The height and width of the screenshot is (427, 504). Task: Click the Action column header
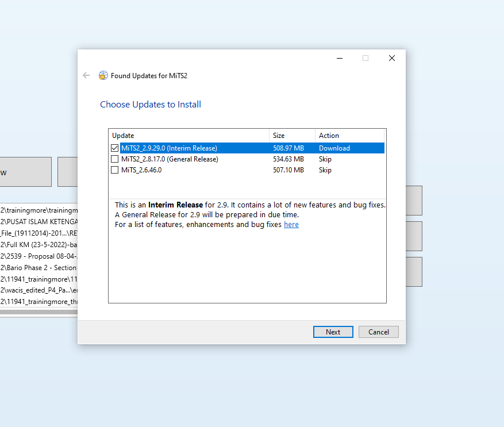349,136
